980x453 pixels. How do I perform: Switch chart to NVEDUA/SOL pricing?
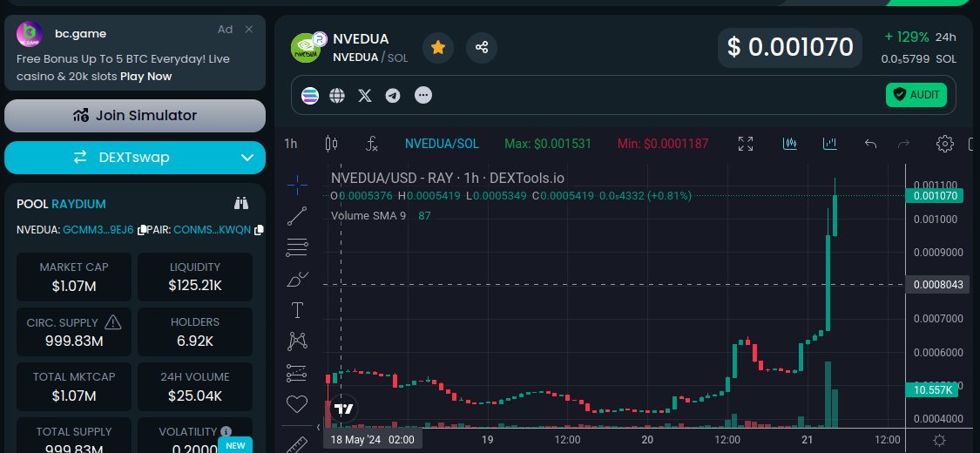pos(442,144)
